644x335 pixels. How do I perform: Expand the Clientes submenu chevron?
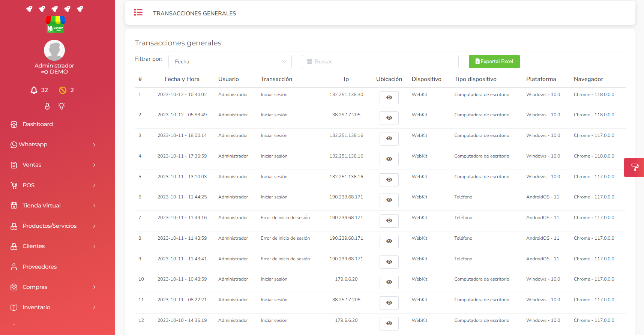pyautogui.click(x=94, y=246)
